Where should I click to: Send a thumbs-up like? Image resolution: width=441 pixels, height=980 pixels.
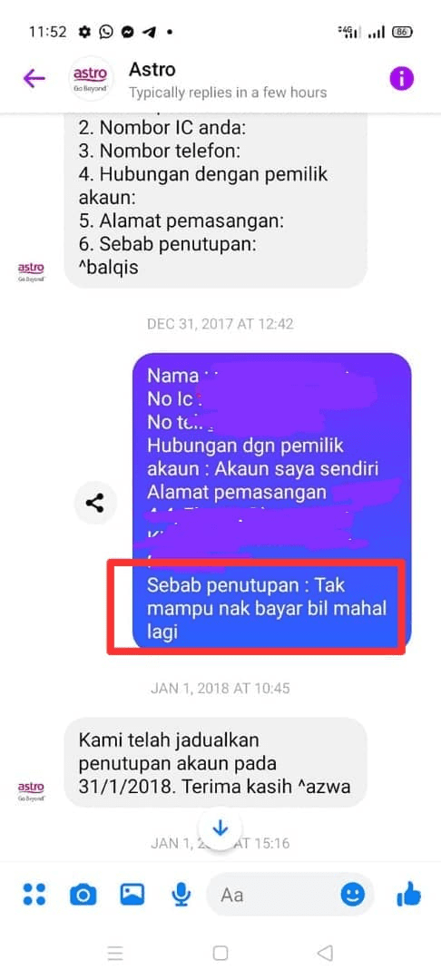coord(408,895)
